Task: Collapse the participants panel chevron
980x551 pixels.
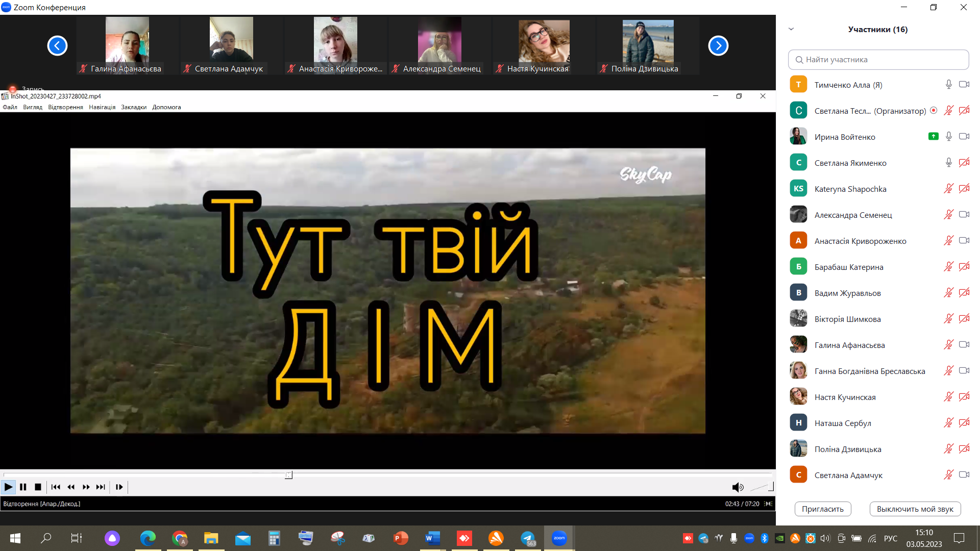Action: tap(791, 29)
